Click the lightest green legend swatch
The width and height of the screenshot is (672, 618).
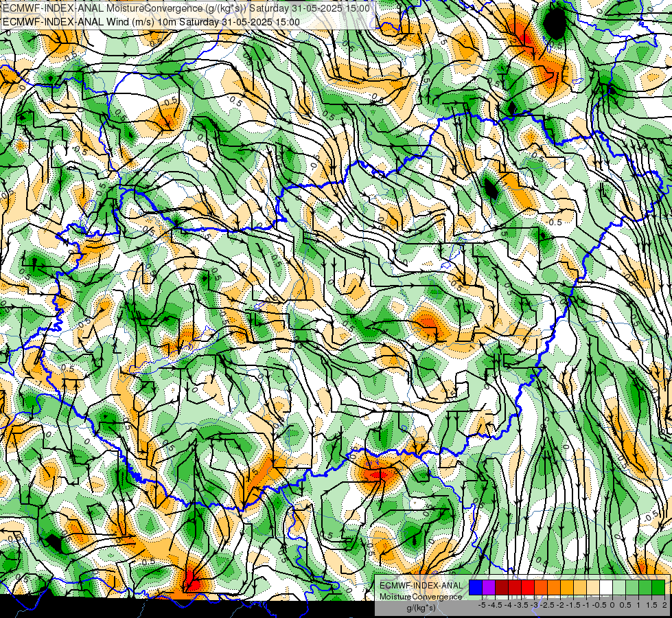tap(619, 587)
